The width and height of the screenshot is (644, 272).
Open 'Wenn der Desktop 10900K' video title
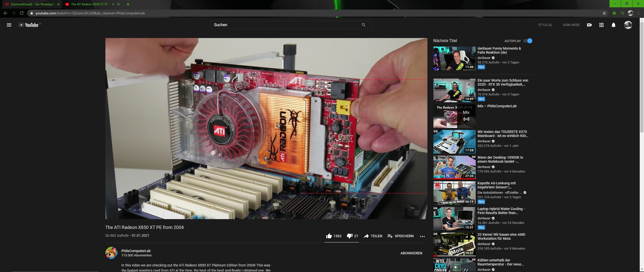[x=500, y=159]
